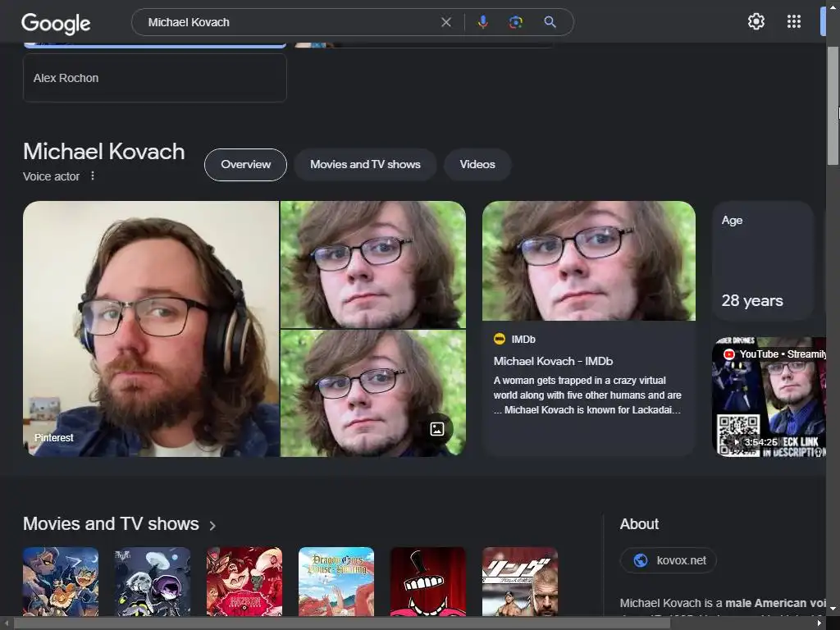Open settings gear icon
The height and width of the screenshot is (630, 840).
[x=756, y=21]
